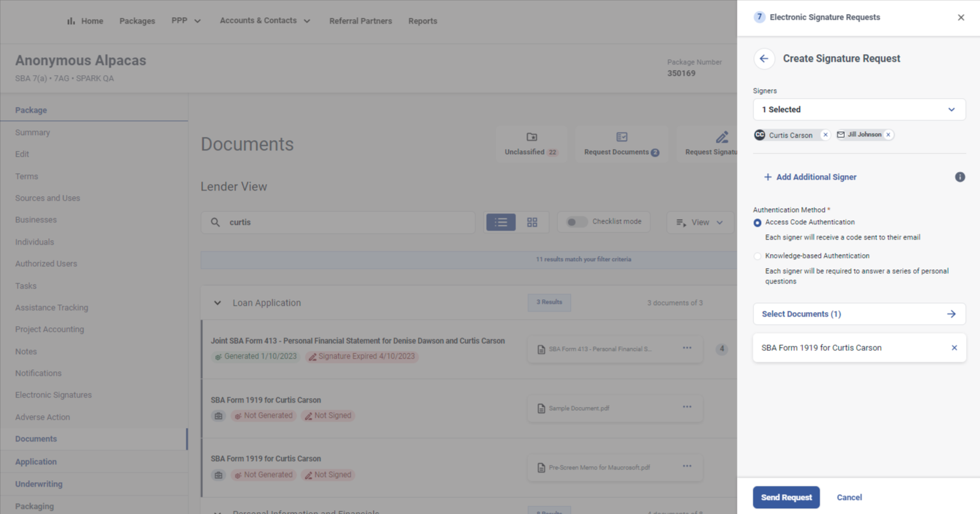Screen dimensions: 980x514
Task: Collapse the Loan Application section
Action: point(218,303)
